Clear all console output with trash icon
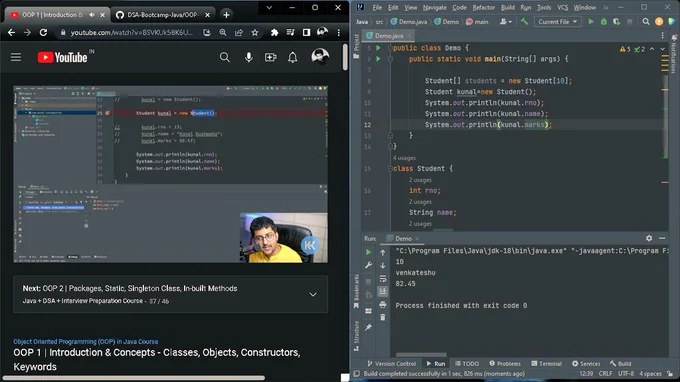Screen dimensions: 680x382 (382, 317)
